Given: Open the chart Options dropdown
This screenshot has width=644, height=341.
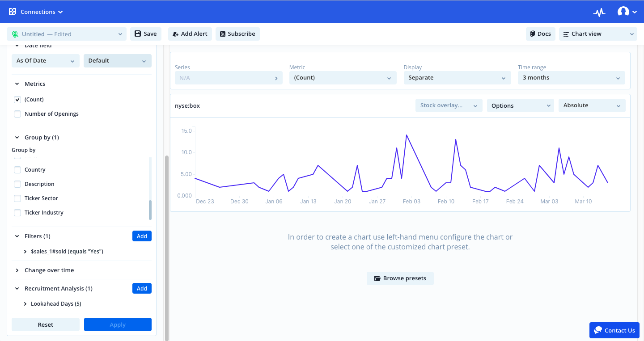Looking at the screenshot, I should [521, 105].
